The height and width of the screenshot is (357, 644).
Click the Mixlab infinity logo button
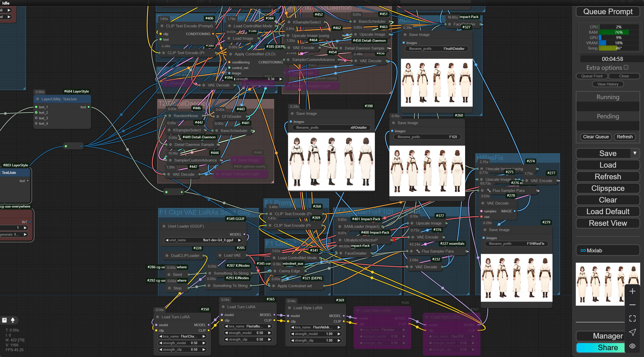click(x=583, y=251)
